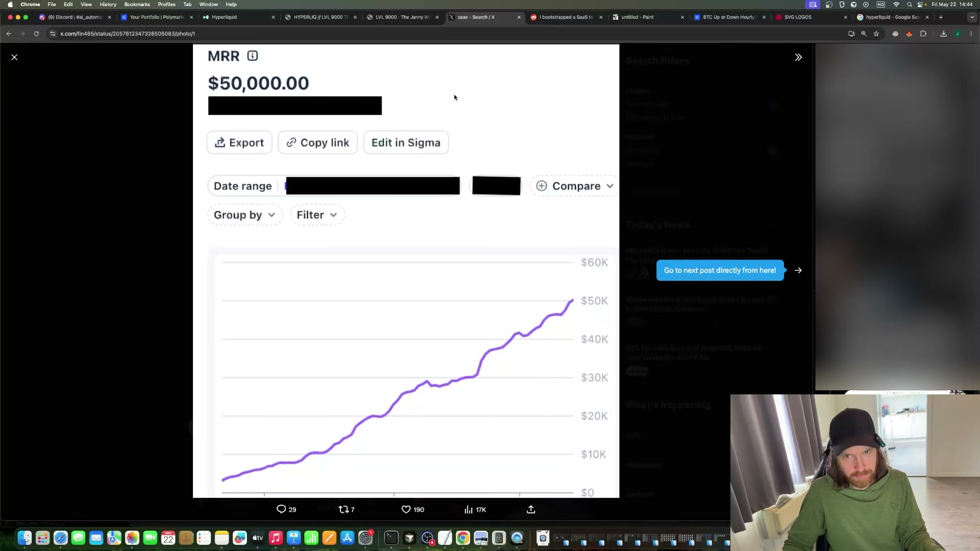
Task: Bookmark this page with the star icon
Action: coord(876,34)
